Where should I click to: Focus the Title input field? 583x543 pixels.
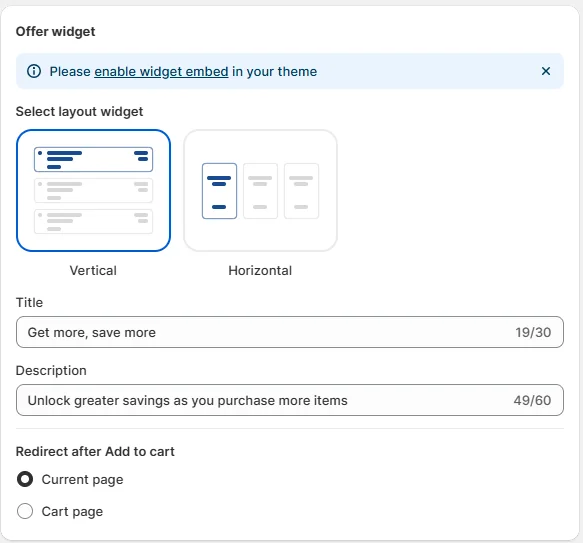coord(290,332)
